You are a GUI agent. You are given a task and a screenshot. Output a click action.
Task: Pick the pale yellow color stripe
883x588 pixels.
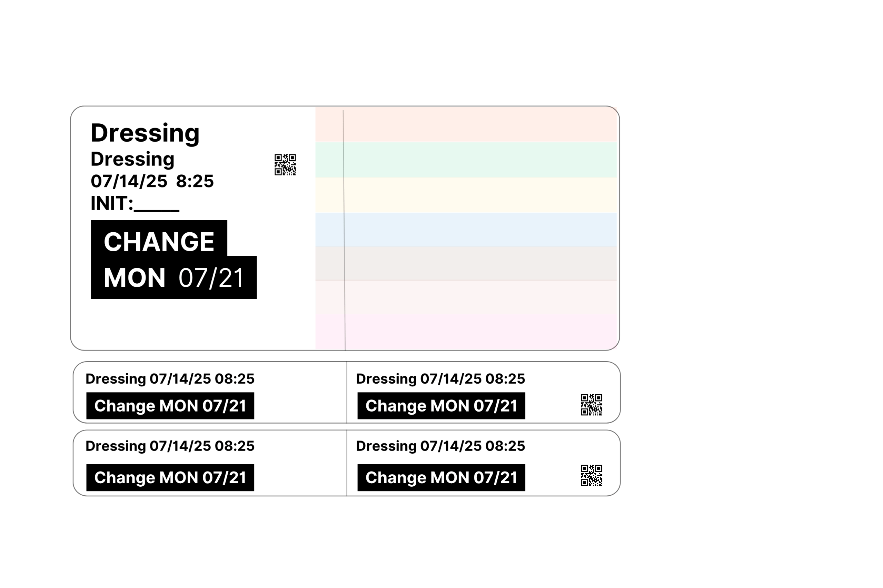tap(466, 195)
